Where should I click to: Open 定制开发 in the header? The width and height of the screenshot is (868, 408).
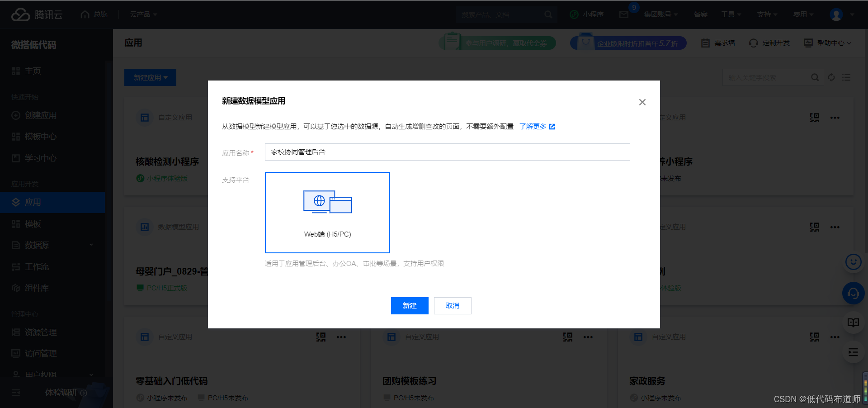[x=769, y=43]
